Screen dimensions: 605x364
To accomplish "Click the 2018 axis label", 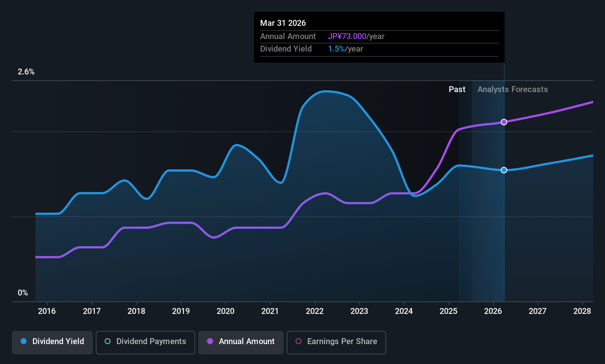I will pos(136,311).
